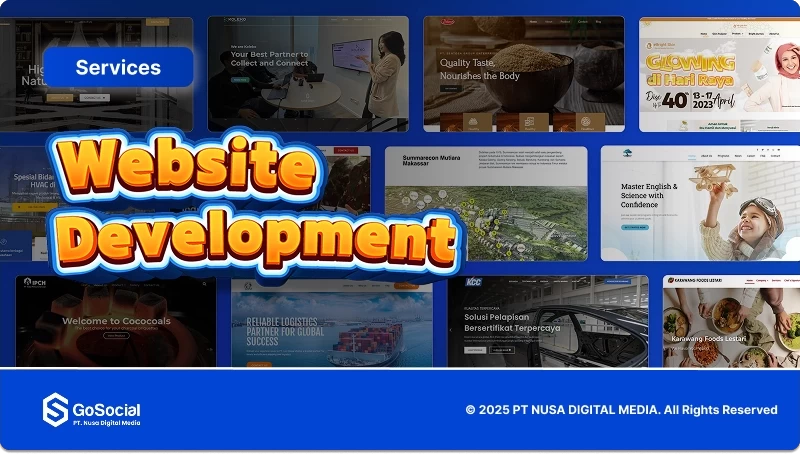Click the button under Master English heading

click(635, 227)
